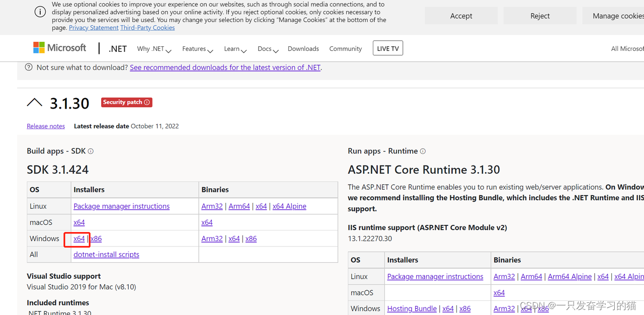Click the Installers column header in SDK table
644x315 pixels.
89,190
